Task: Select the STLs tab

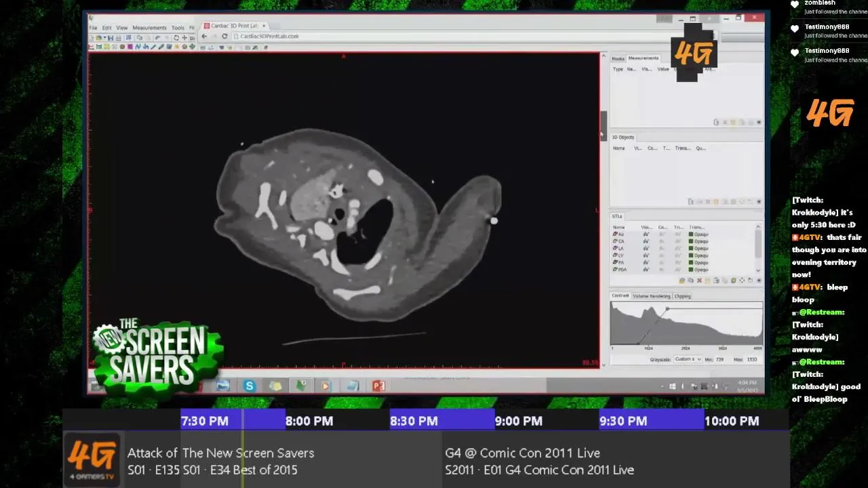Action: (617, 216)
